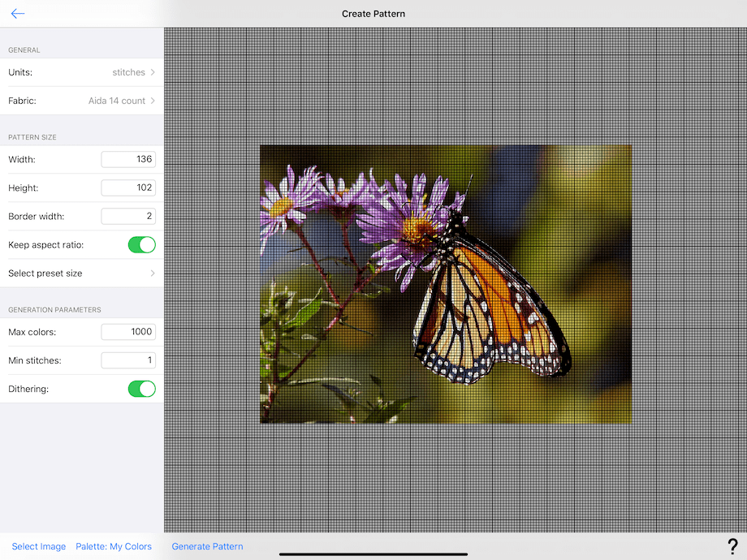
Task: Open Palette: My Colors
Action: pos(114,546)
